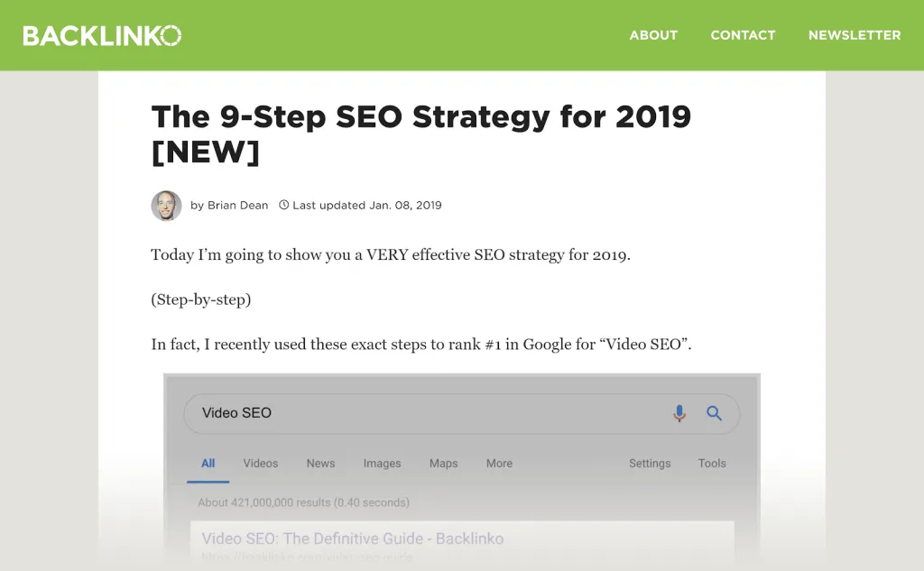
Task: Click the Backlinko logo
Action: tap(102, 35)
